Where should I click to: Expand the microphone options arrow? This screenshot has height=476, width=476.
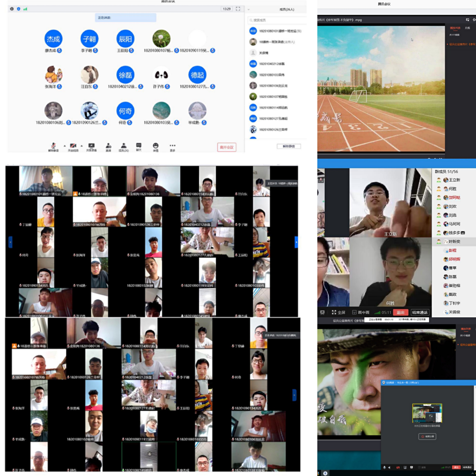pyautogui.click(x=65, y=146)
